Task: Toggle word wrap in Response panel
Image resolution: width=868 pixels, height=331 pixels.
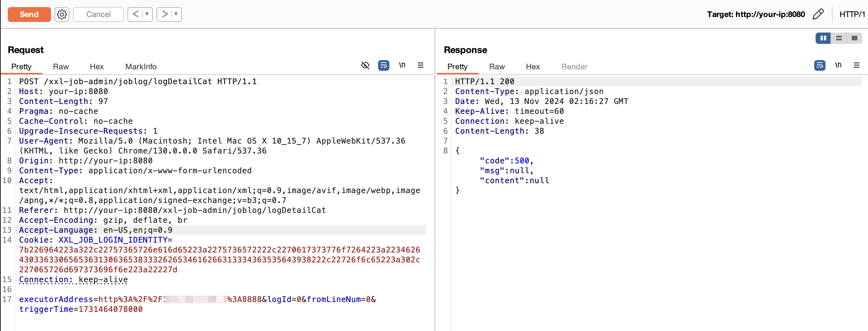Action: pos(820,65)
